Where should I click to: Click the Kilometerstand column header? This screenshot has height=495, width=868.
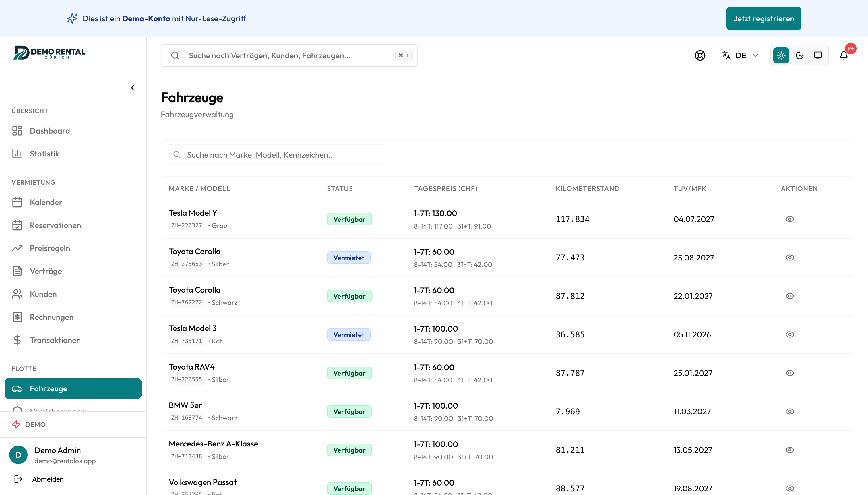(x=587, y=188)
